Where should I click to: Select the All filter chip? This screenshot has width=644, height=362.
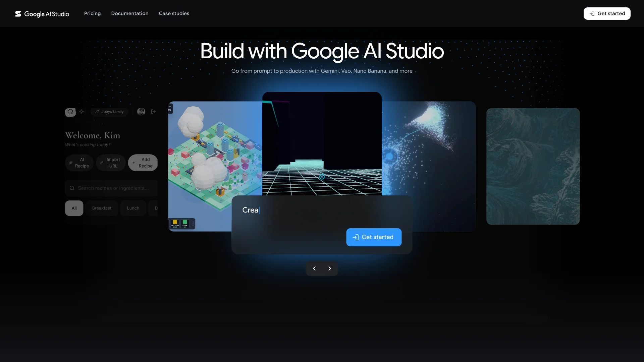tap(74, 208)
